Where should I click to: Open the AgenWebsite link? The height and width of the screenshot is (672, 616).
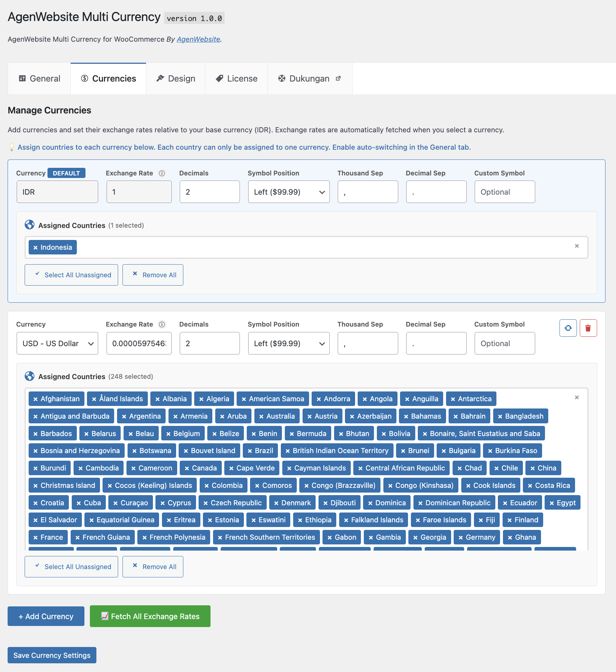click(198, 39)
